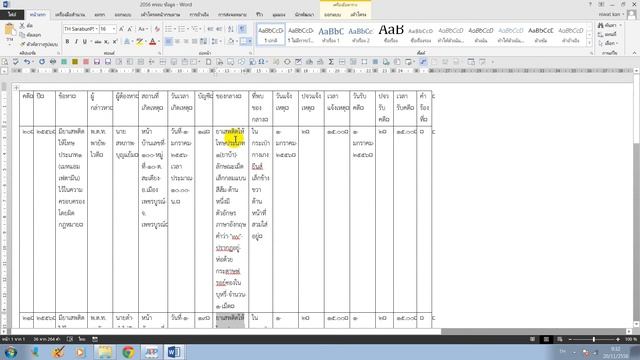The width and height of the screenshot is (640, 360).
Task: Toggle Superscript formatting
Action: [115, 42]
